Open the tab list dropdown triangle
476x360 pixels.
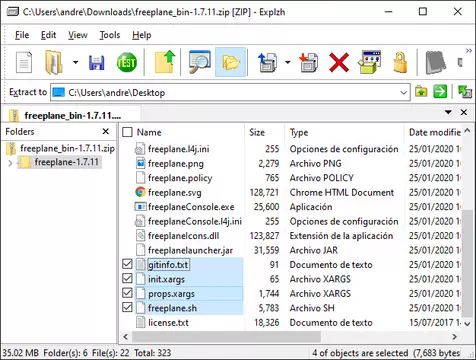pos(448,112)
